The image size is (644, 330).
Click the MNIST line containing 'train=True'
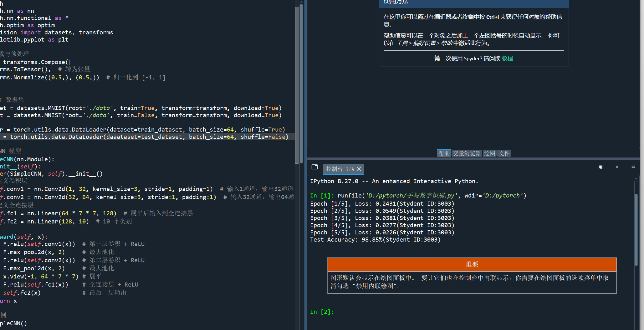[x=141, y=108]
